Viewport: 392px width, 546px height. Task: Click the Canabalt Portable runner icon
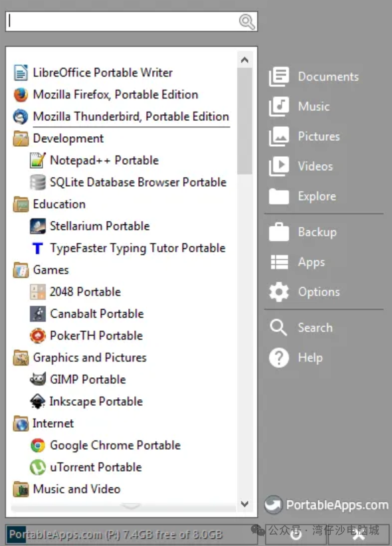[38, 314]
